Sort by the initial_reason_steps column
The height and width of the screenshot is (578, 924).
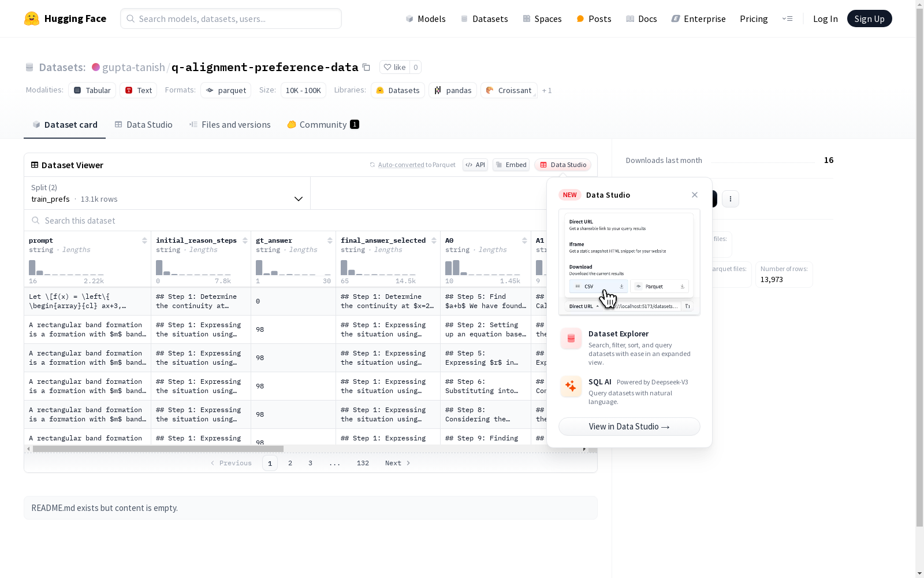(245, 240)
